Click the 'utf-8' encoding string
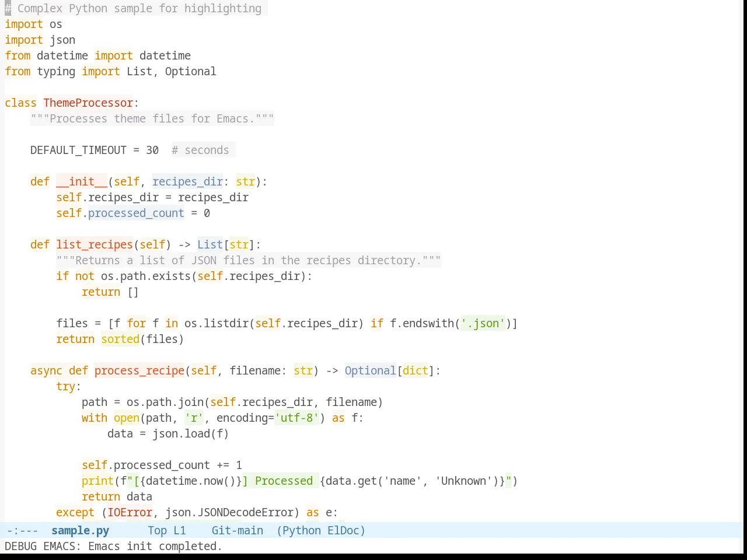 [x=297, y=418]
